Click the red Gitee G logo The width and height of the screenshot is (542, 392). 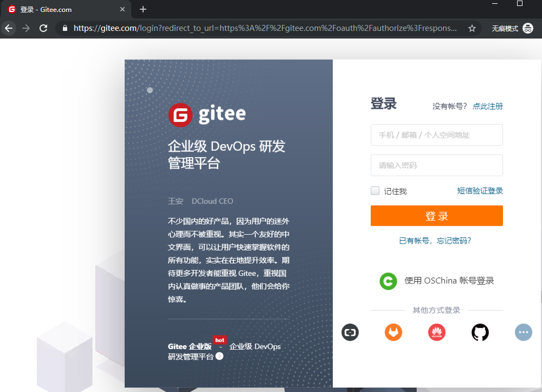pos(180,115)
